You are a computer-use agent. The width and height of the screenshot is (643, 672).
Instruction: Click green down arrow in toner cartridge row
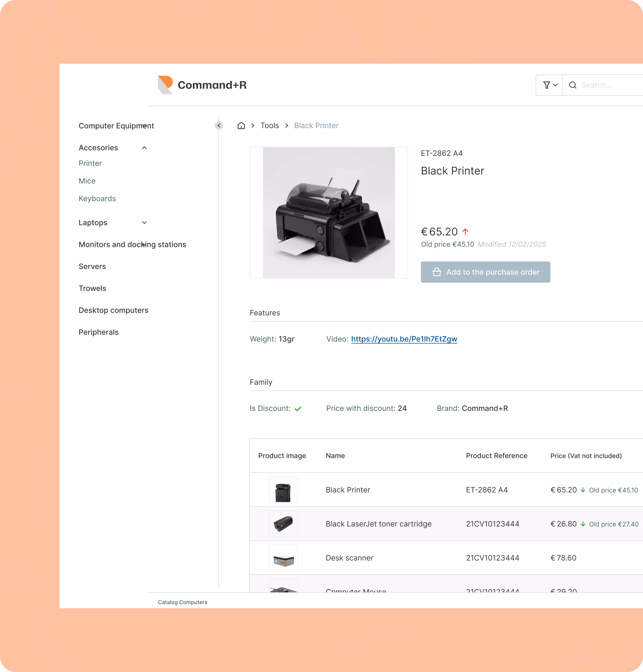[x=583, y=524]
